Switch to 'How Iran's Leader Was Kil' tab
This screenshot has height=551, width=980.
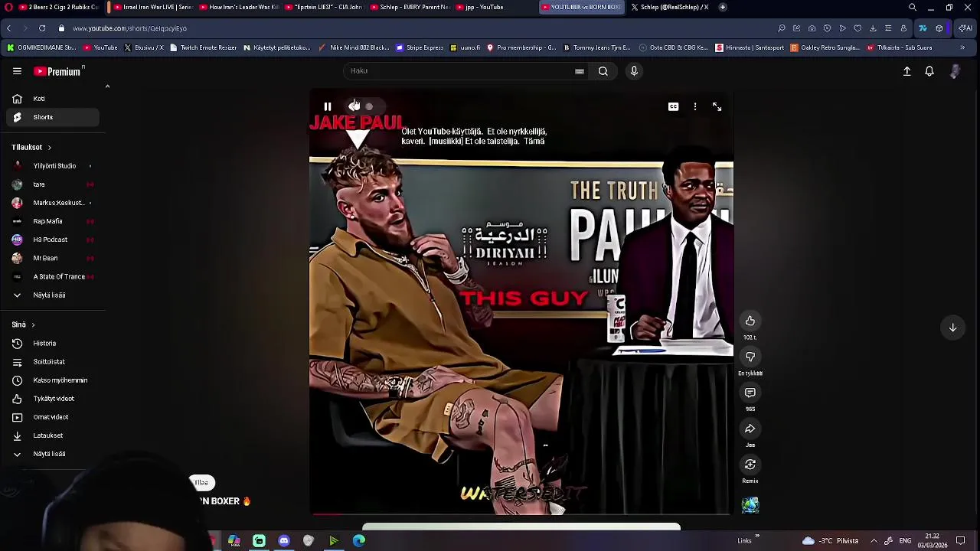[x=239, y=7]
